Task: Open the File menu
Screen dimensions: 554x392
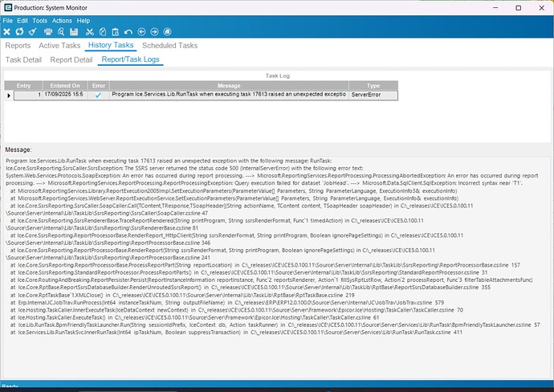Action: point(7,21)
